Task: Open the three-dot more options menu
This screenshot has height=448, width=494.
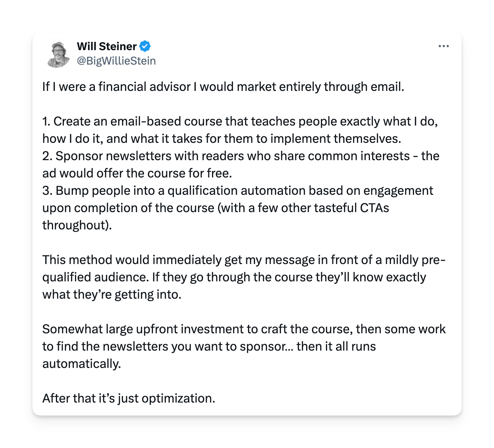Action: (444, 46)
